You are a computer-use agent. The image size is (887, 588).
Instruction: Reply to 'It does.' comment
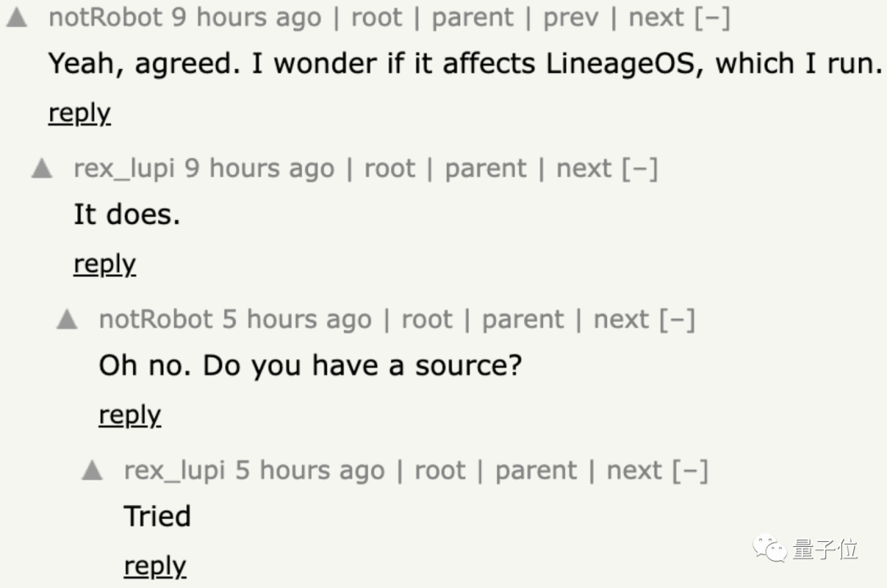(104, 264)
